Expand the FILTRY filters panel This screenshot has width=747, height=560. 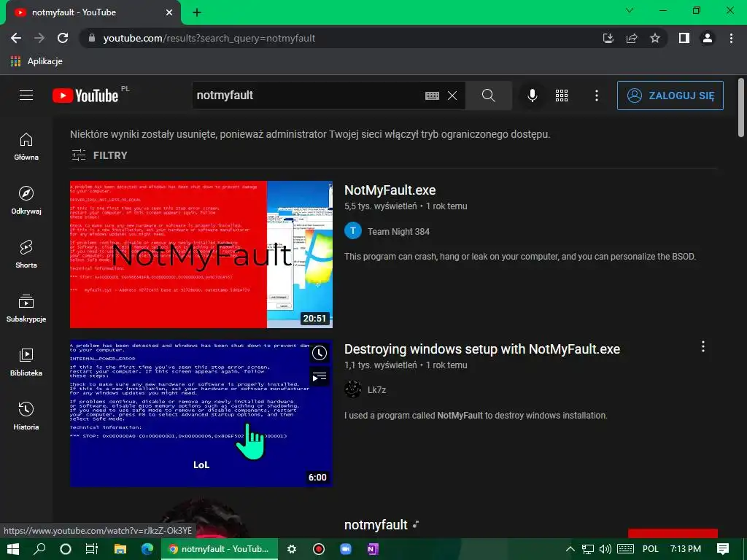99,155
